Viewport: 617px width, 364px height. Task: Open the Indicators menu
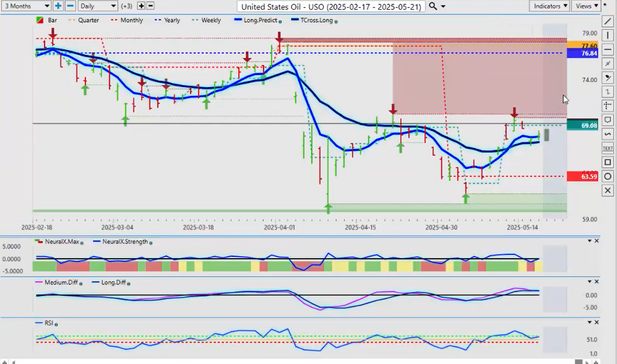click(x=549, y=6)
